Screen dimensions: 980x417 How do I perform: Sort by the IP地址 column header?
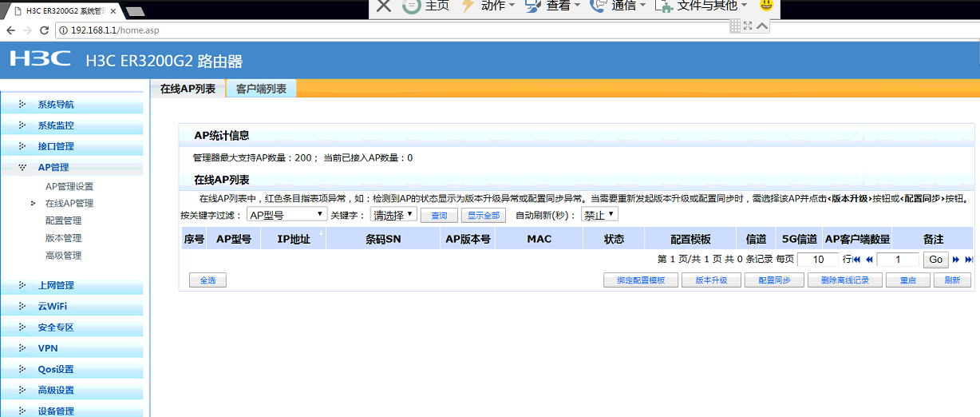pos(294,239)
